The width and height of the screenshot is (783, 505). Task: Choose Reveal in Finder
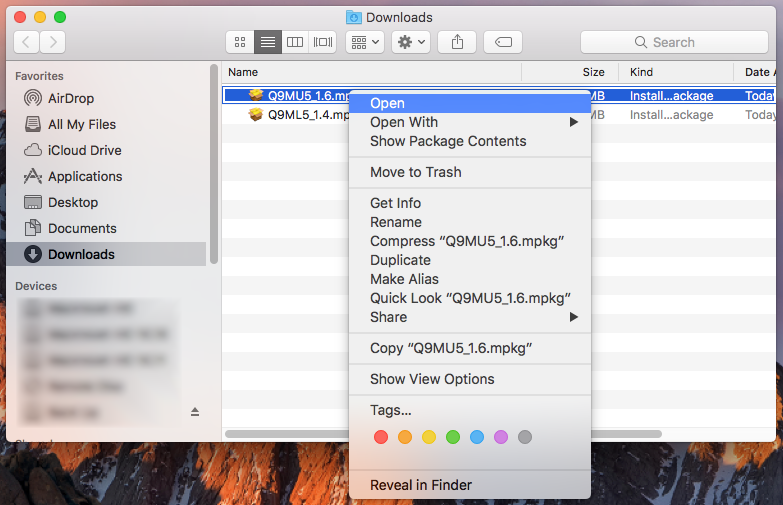pyautogui.click(x=470, y=485)
